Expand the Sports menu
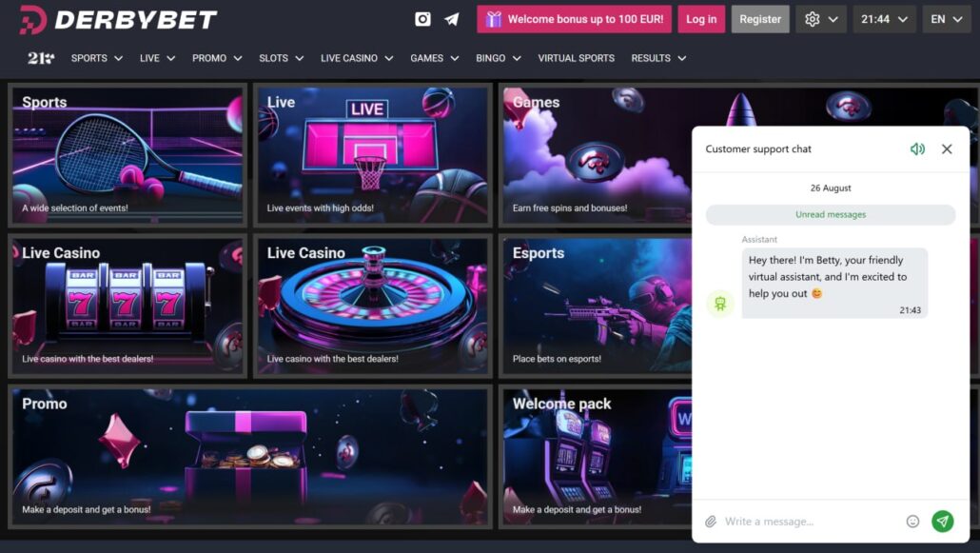The height and width of the screenshot is (553, 980). 96,58
